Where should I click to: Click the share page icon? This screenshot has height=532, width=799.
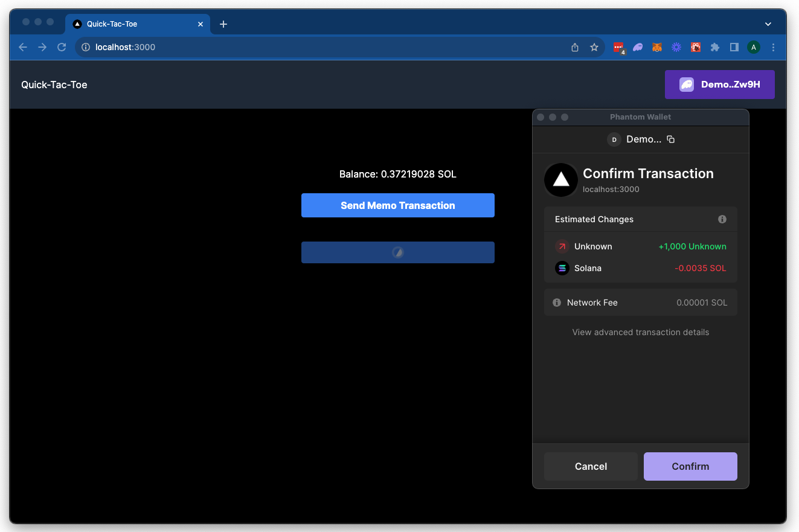point(575,47)
